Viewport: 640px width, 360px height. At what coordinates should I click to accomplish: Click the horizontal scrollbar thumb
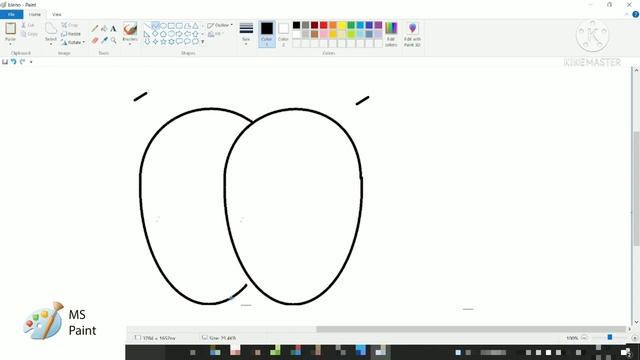(471, 329)
